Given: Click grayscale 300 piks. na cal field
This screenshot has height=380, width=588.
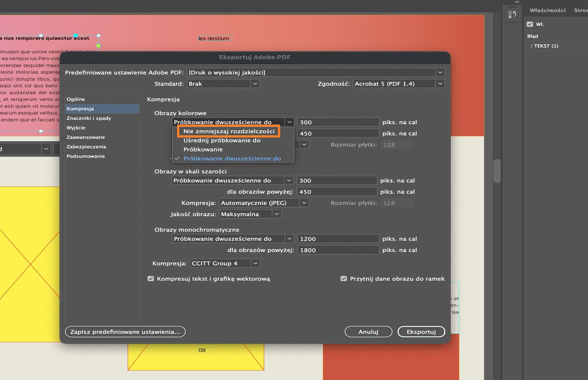Looking at the screenshot, I should (337, 180).
